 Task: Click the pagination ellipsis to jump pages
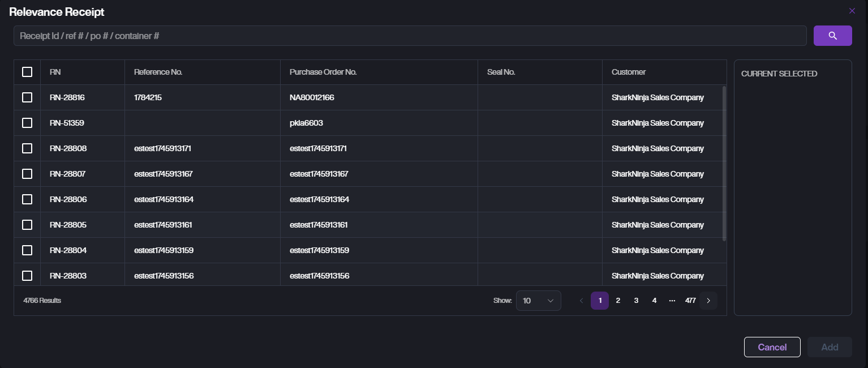coord(672,301)
